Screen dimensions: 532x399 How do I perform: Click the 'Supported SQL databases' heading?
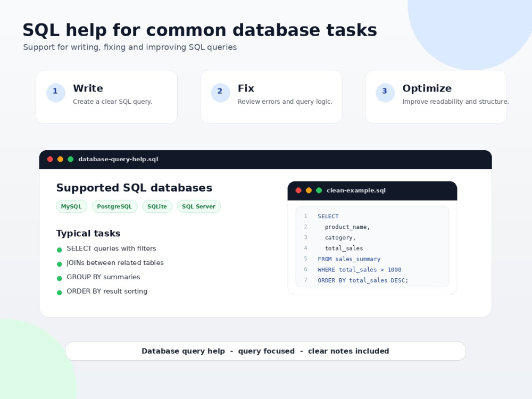(134, 188)
